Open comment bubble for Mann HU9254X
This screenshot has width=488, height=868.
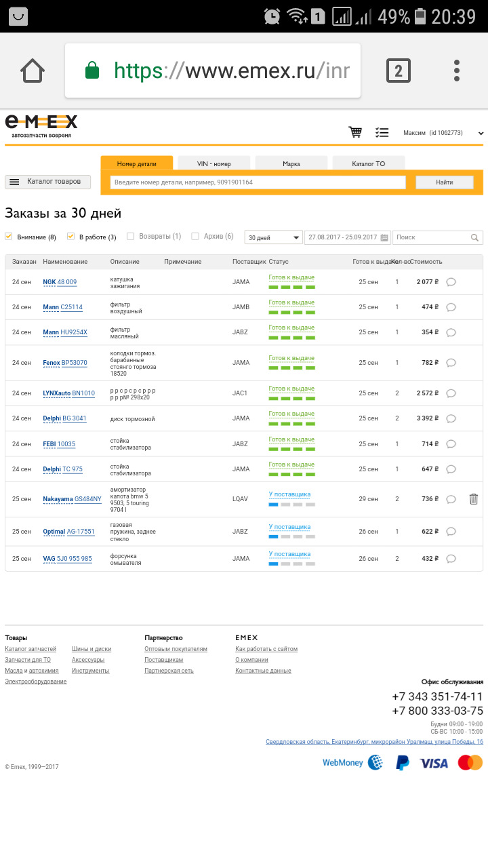[451, 332]
